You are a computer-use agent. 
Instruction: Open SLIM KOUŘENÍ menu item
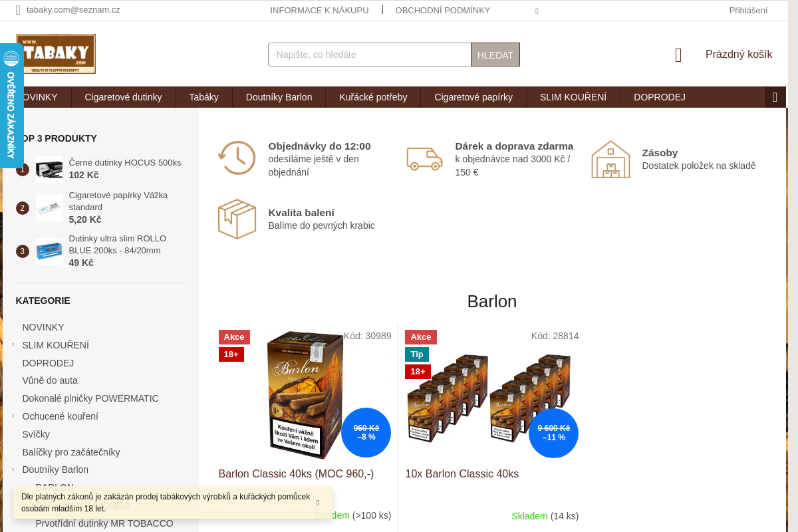pyautogui.click(x=573, y=97)
